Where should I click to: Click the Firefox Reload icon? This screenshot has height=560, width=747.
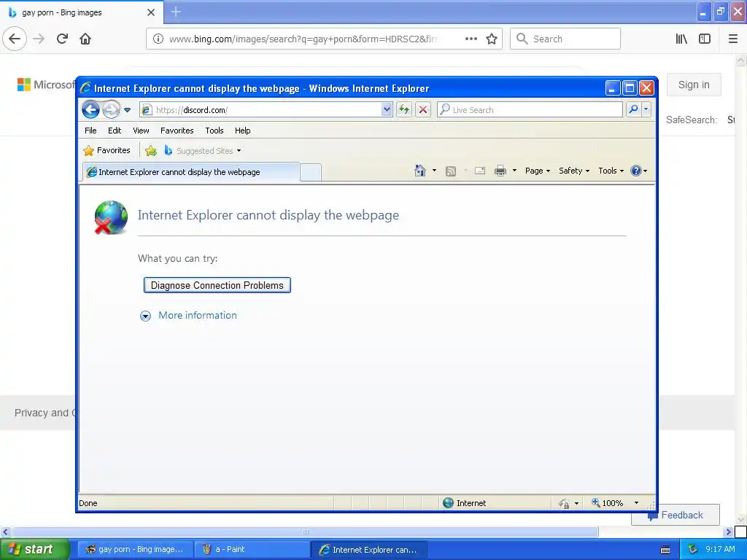62,39
